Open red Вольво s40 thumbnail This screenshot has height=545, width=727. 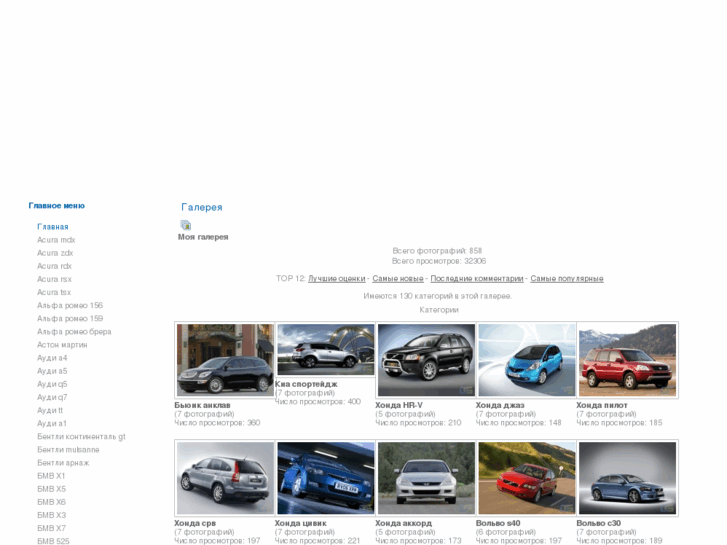527,478
